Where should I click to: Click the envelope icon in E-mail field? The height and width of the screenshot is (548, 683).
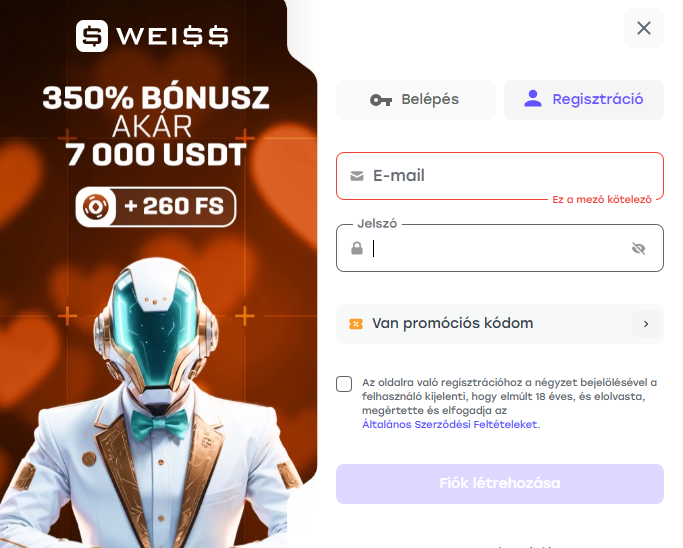pyautogui.click(x=357, y=176)
